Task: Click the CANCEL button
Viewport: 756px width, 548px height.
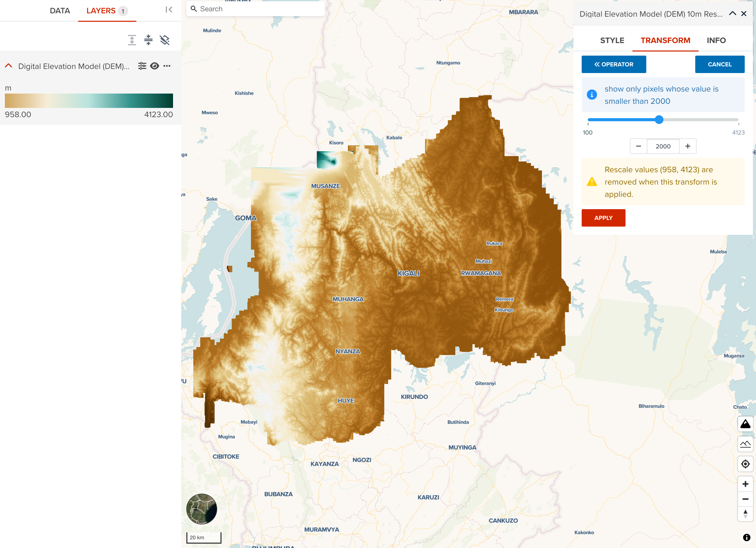Action: pos(720,64)
